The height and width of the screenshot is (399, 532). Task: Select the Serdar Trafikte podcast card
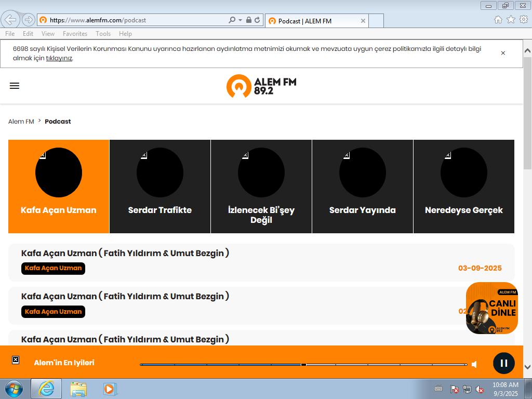tap(160, 187)
